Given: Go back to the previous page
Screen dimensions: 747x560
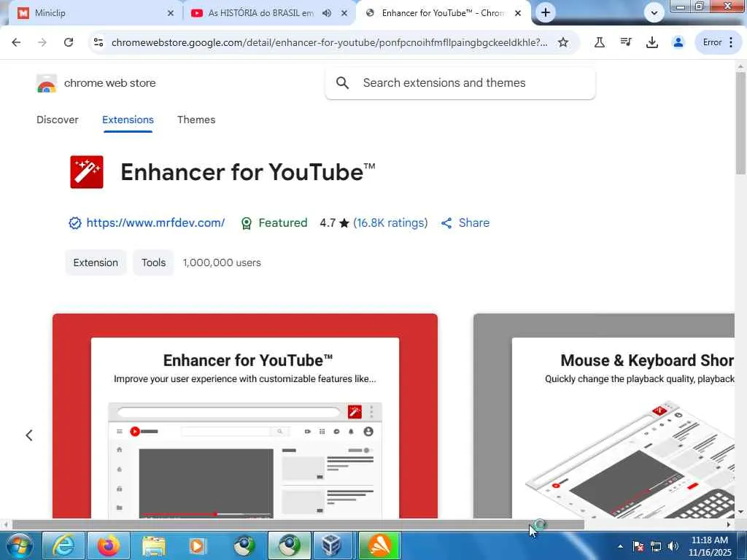Looking at the screenshot, I should (x=16, y=42).
